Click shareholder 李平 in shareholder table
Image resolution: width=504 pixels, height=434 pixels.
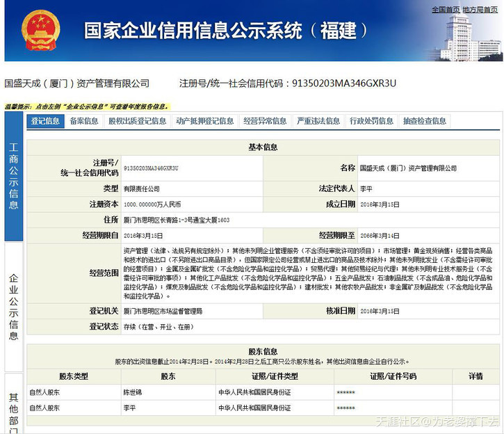pos(129,408)
